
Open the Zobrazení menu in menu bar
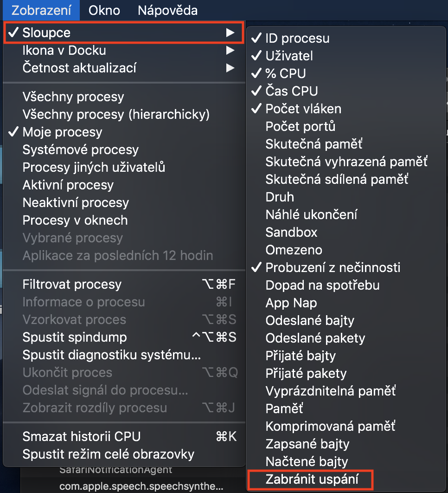click(x=41, y=10)
